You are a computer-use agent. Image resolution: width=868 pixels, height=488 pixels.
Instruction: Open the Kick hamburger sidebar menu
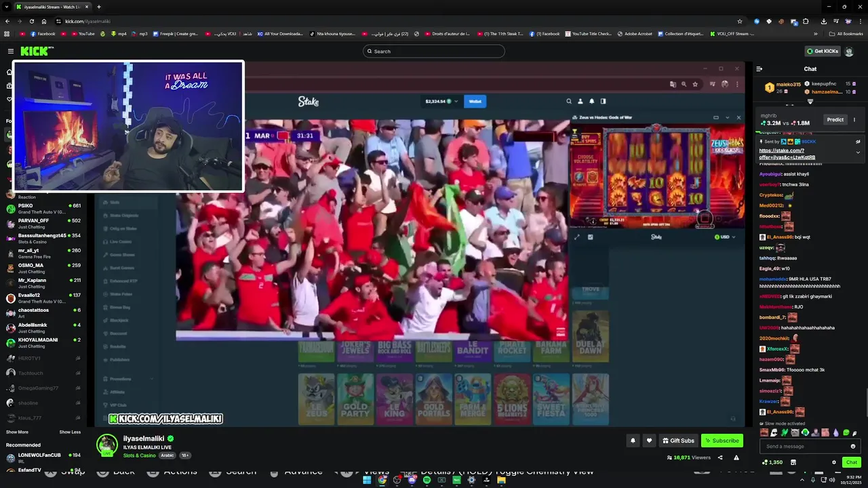point(11,51)
